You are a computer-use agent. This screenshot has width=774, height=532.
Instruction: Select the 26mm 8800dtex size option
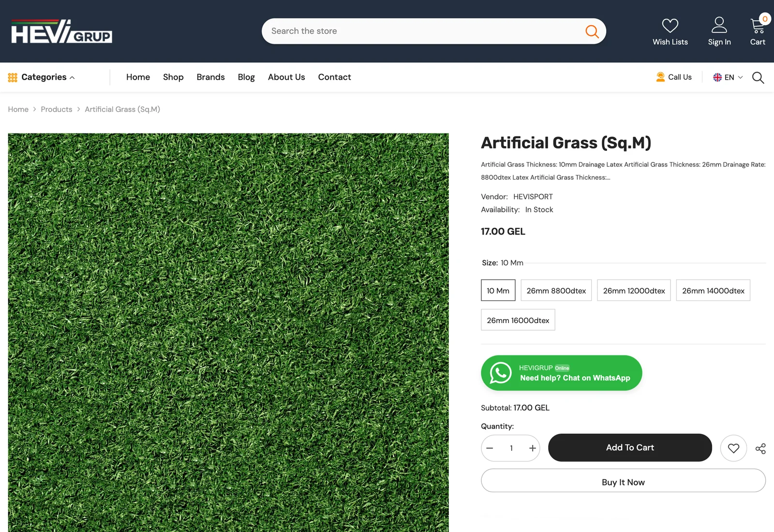pyautogui.click(x=556, y=291)
